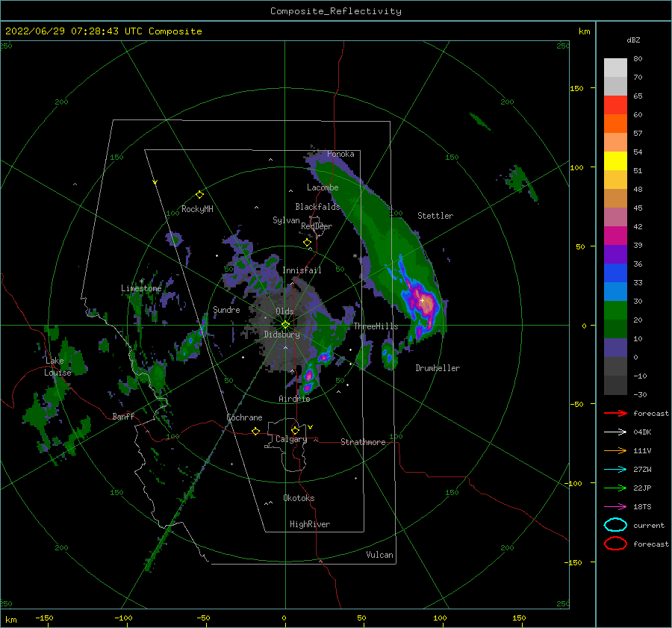Click the yellow diamond marker beside RockyMH
Screen dimensions: 672x628
click(199, 195)
